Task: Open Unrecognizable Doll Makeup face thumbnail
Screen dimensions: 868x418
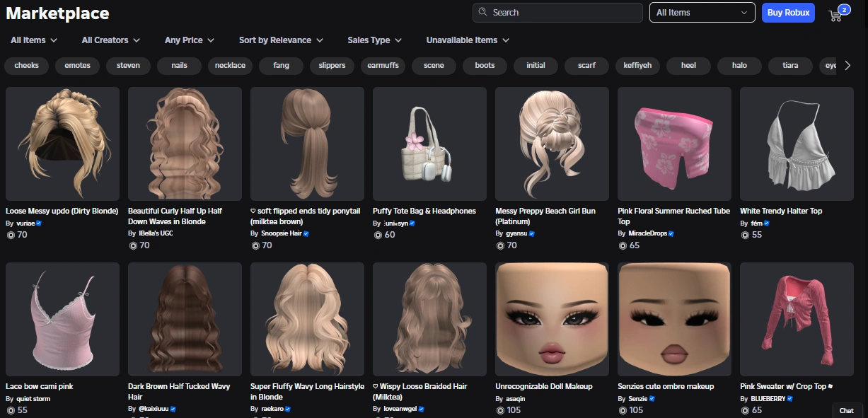Action: pos(552,320)
